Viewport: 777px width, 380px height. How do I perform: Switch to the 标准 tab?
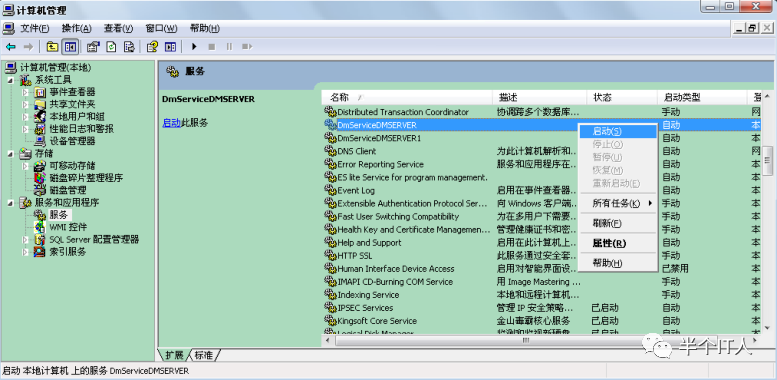click(x=203, y=355)
